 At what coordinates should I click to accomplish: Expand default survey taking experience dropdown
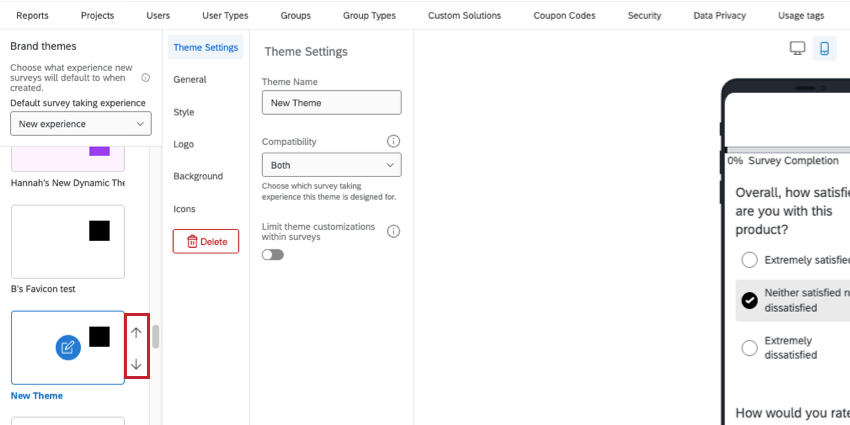coord(81,124)
